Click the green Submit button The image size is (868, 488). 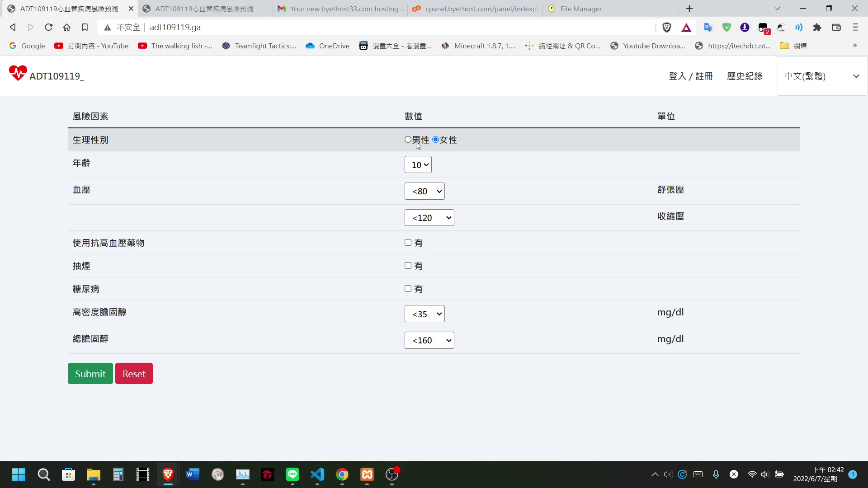[90, 373]
